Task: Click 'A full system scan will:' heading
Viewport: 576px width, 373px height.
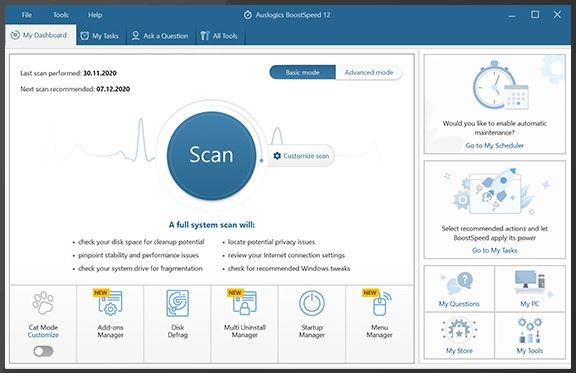Action: 212,225
